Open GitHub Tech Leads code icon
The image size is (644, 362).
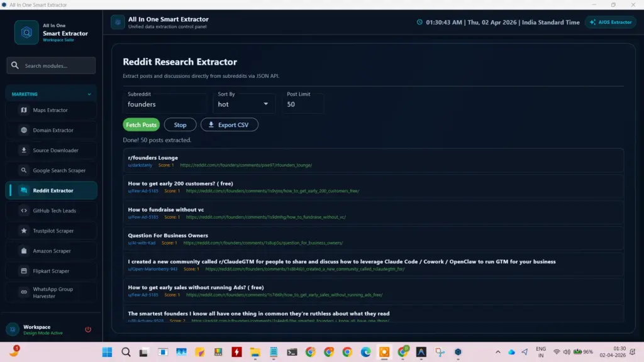(x=24, y=211)
